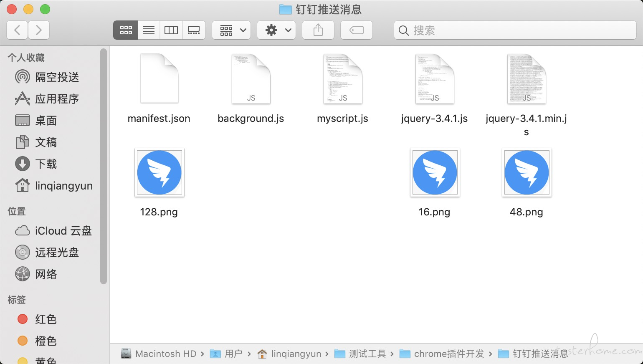Switch to list view

pyautogui.click(x=149, y=30)
